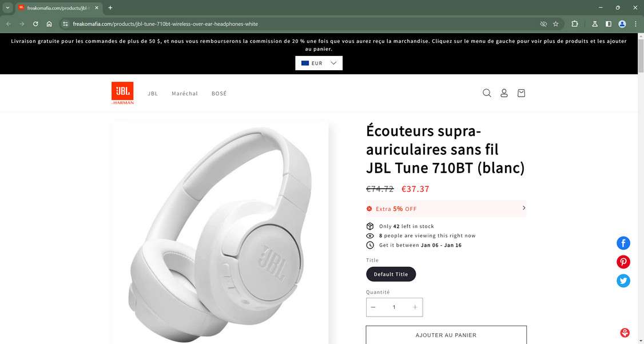
Task: Go to the JBL navigation link
Action: 153,94
